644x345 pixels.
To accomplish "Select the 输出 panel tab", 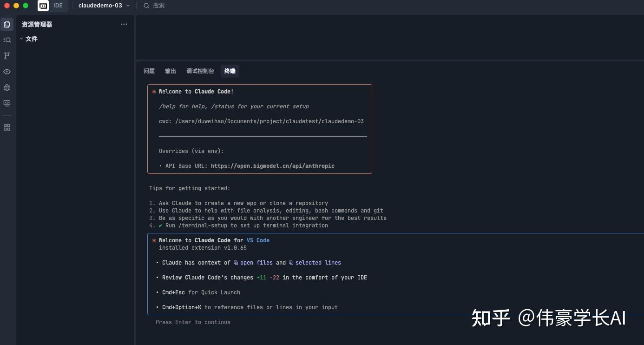I will click(170, 71).
